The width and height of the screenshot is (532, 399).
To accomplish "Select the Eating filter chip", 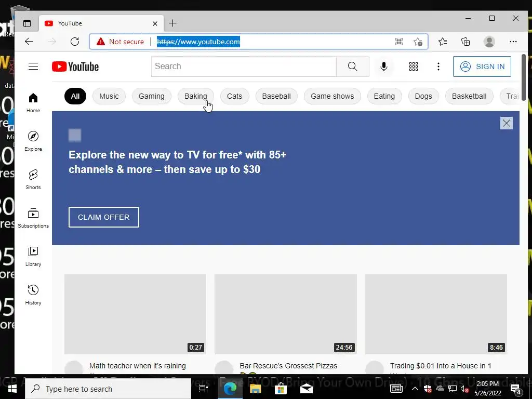I will point(384,96).
